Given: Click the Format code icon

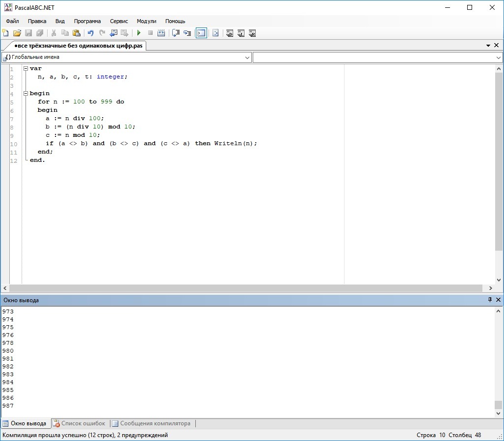Looking at the screenshot, I should 215,33.
